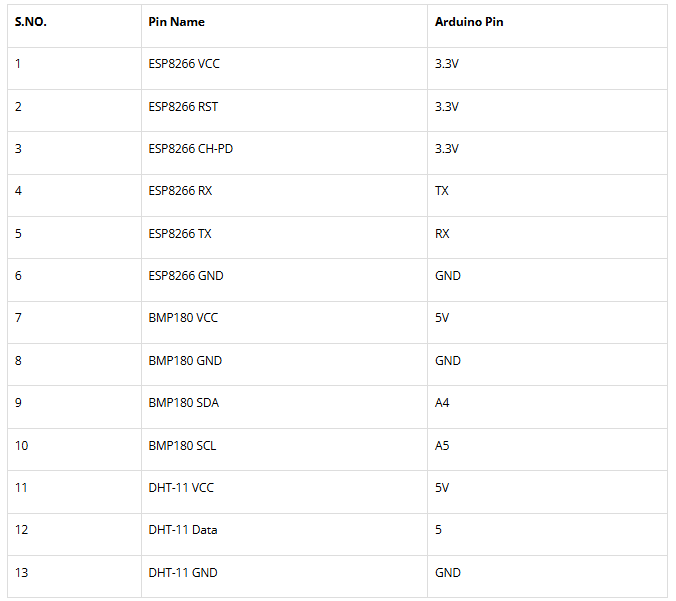
Task: Select the "DHT-11 Data" cell
Action: click(183, 530)
